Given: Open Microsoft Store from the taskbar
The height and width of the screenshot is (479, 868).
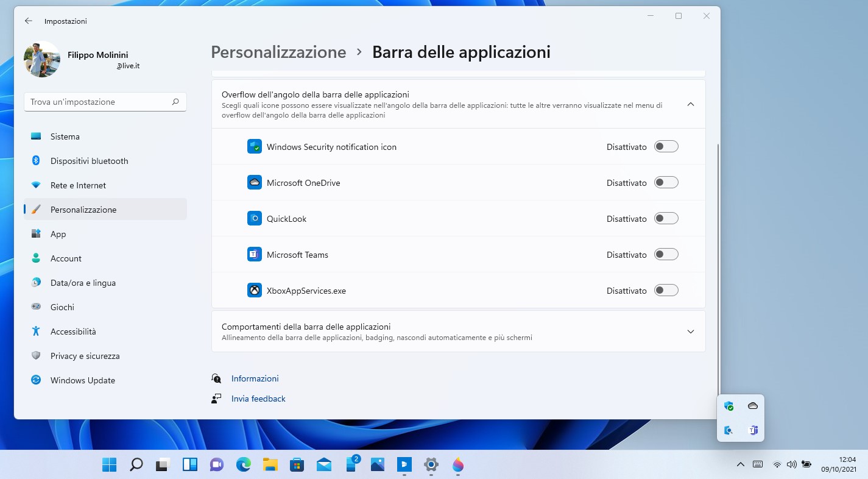Looking at the screenshot, I should [x=297, y=465].
